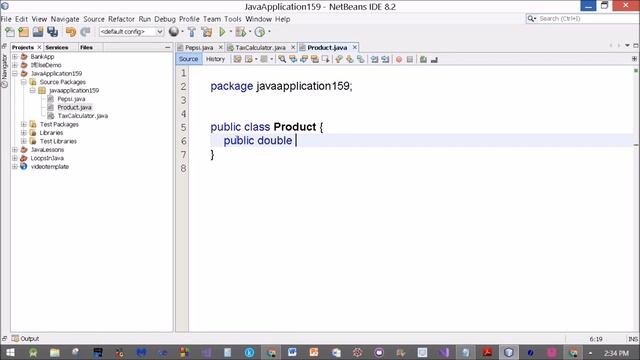Switch to the Services tab

tap(57, 47)
